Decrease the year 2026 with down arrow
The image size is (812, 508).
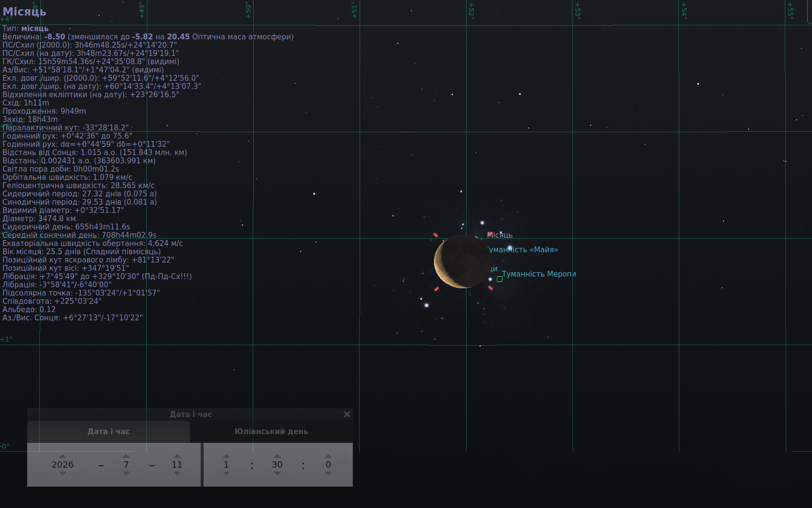pyautogui.click(x=62, y=473)
